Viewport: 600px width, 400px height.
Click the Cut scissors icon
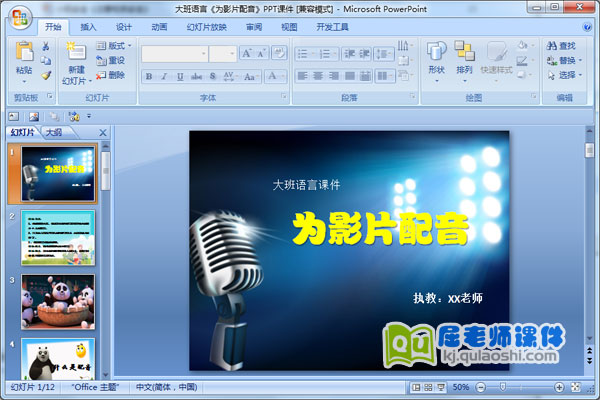pos(46,46)
